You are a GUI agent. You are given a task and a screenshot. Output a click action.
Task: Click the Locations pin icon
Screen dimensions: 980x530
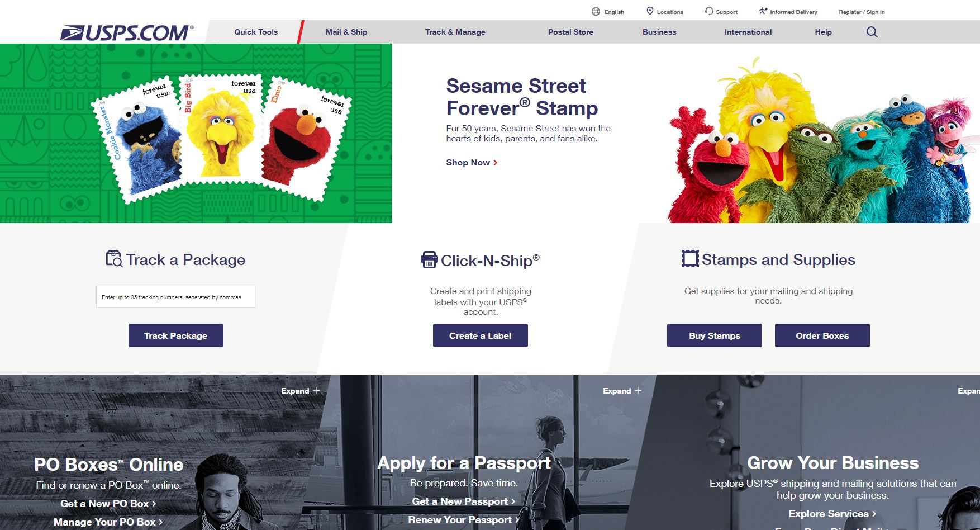(650, 11)
